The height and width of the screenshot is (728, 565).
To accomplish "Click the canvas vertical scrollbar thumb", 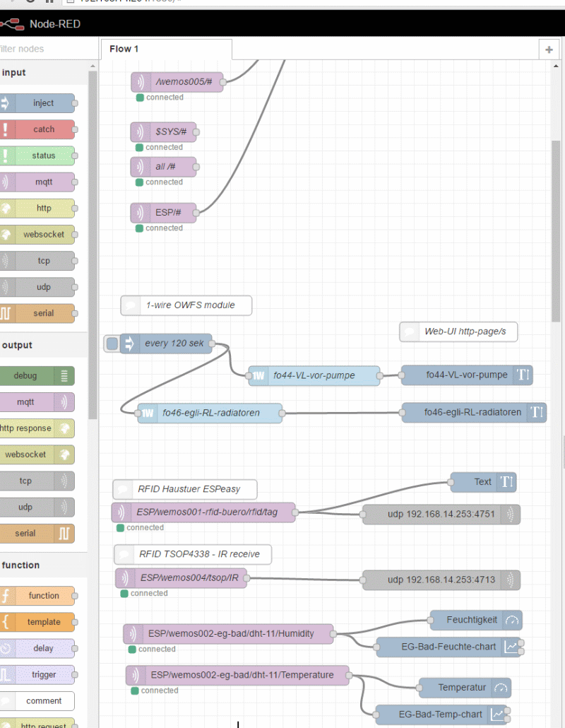I will tap(556, 231).
